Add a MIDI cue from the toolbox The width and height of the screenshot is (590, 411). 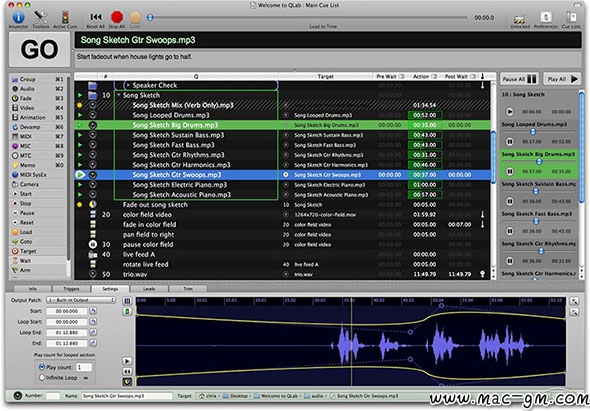38,136
